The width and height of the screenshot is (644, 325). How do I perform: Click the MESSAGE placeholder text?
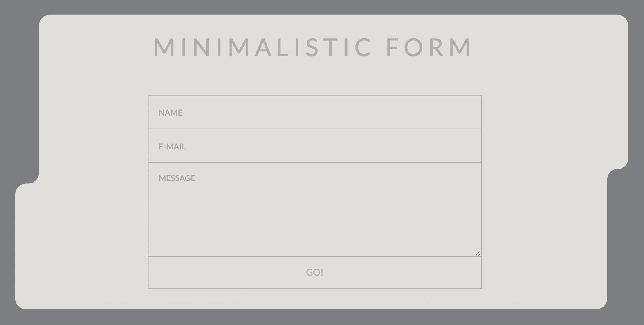(x=177, y=178)
